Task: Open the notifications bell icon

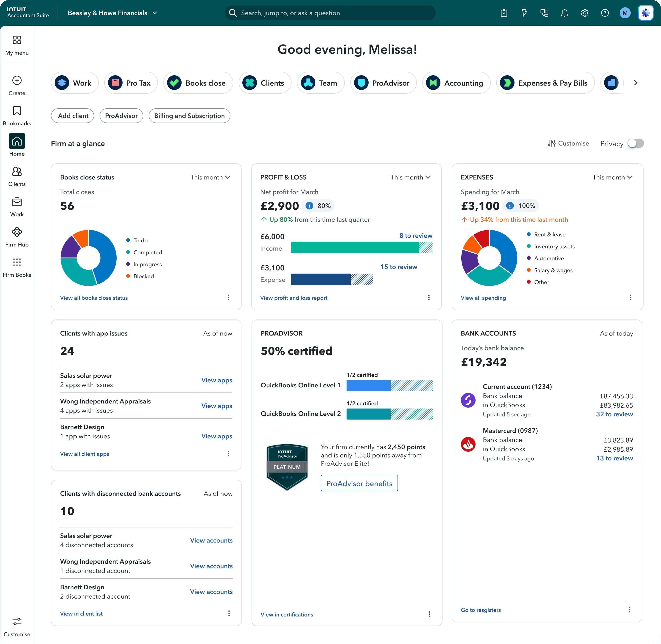Action: (x=564, y=13)
